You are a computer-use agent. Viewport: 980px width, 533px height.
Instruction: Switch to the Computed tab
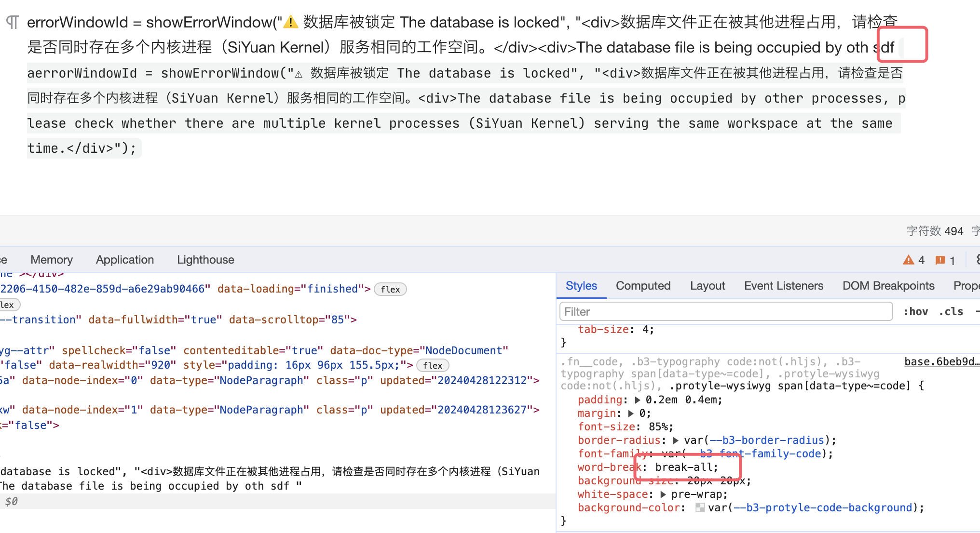point(643,286)
